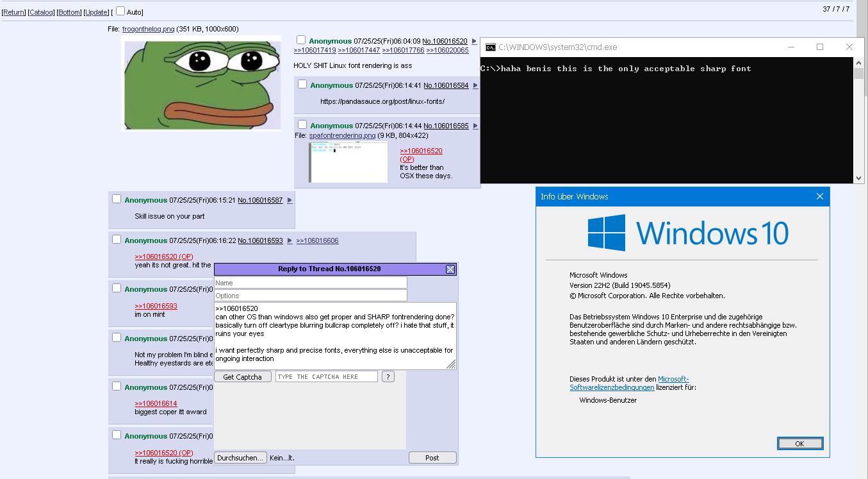Click the cmd.exe title bar icon
The image size is (868, 479).
click(x=490, y=47)
